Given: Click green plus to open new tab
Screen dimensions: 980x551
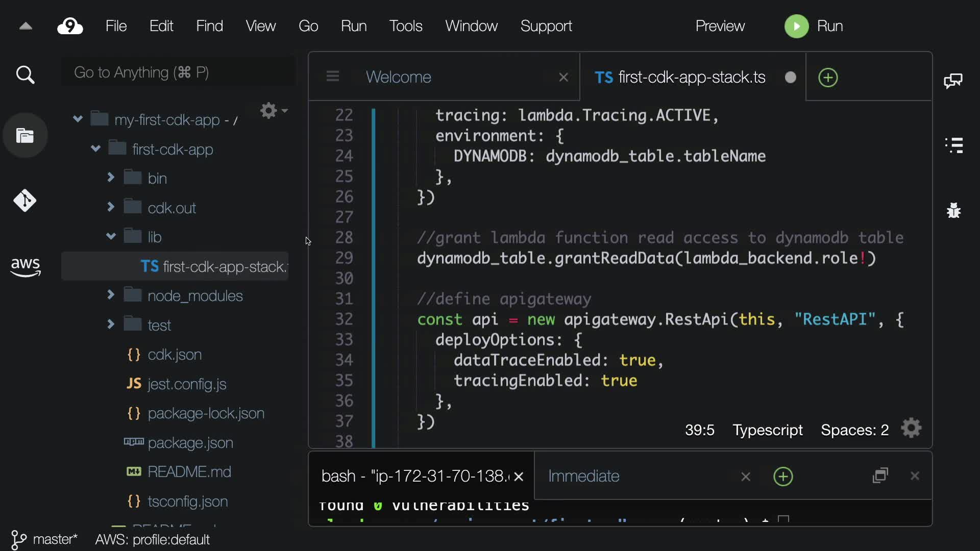Looking at the screenshot, I should [x=828, y=78].
